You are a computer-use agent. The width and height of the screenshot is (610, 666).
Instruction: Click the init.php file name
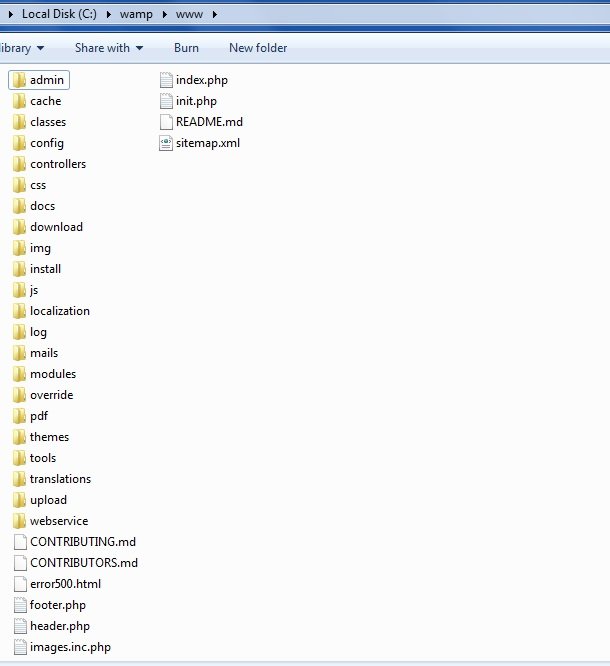tap(196, 101)
